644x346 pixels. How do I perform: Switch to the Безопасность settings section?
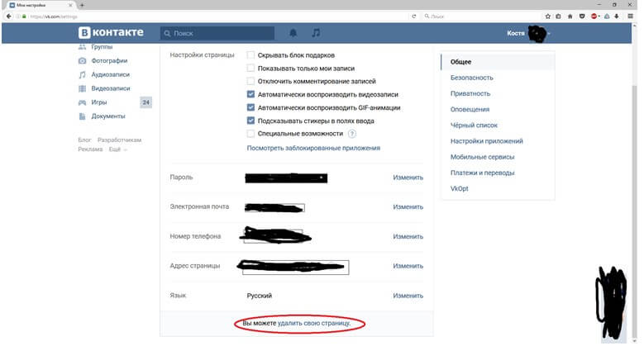pos(470,77)
